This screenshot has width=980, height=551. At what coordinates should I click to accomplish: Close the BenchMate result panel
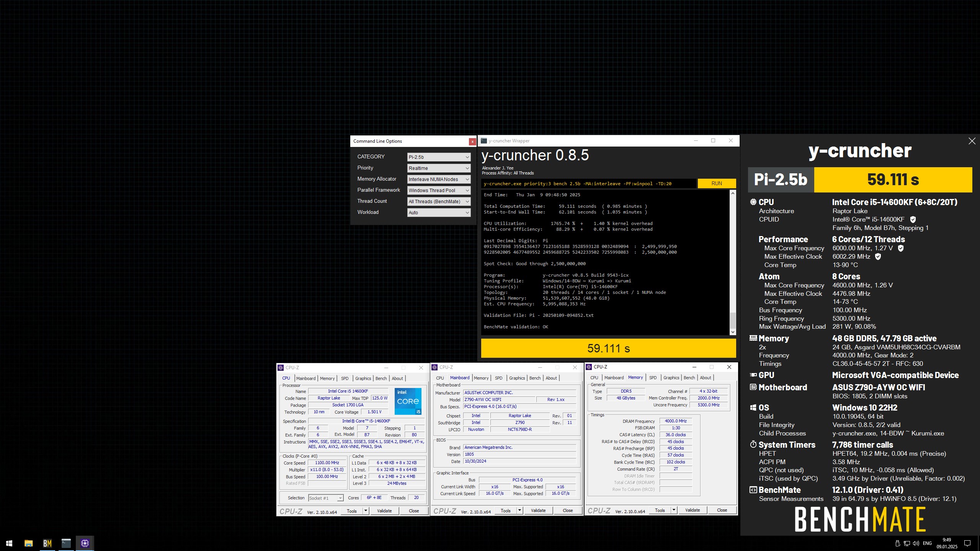tap(972, 141)
